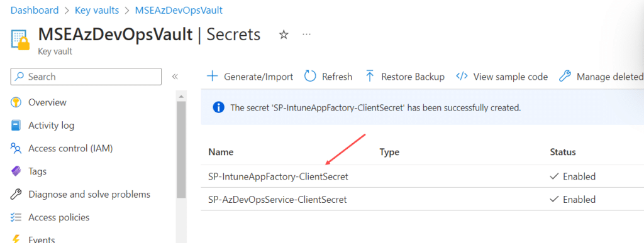Focus the sidebar Search field
The height and width of the screenshot is (243, 644).
86,77
